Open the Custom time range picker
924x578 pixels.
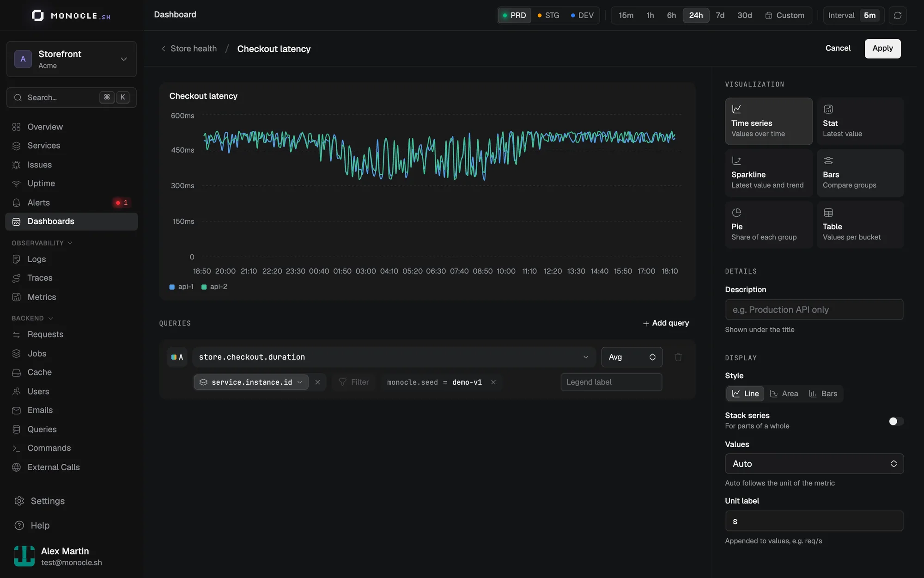(784, 15)
